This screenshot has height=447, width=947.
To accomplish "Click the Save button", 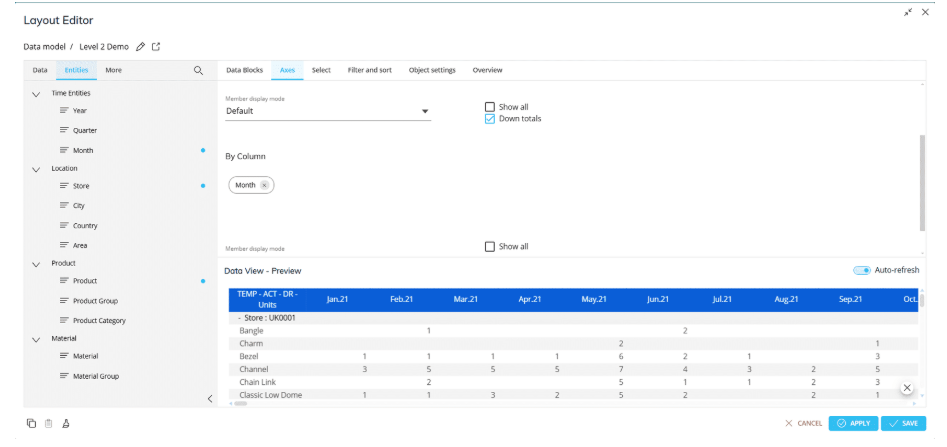I will (904, 423).
